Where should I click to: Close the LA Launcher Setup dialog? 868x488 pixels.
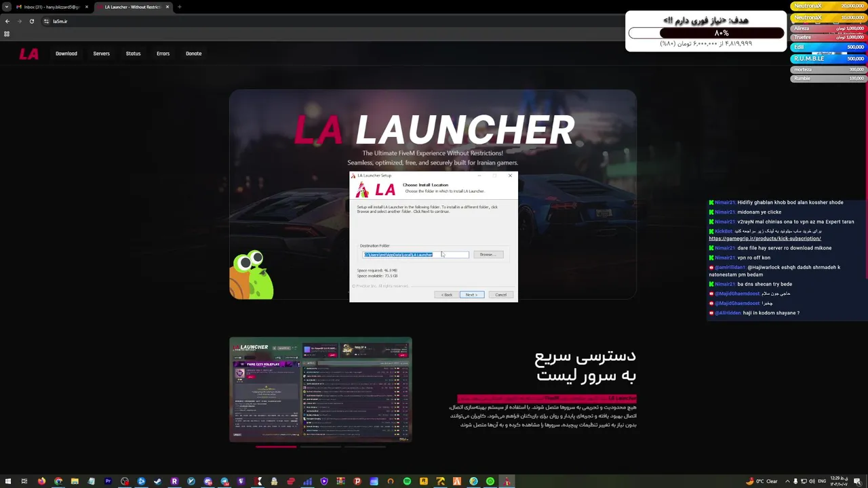510,176
